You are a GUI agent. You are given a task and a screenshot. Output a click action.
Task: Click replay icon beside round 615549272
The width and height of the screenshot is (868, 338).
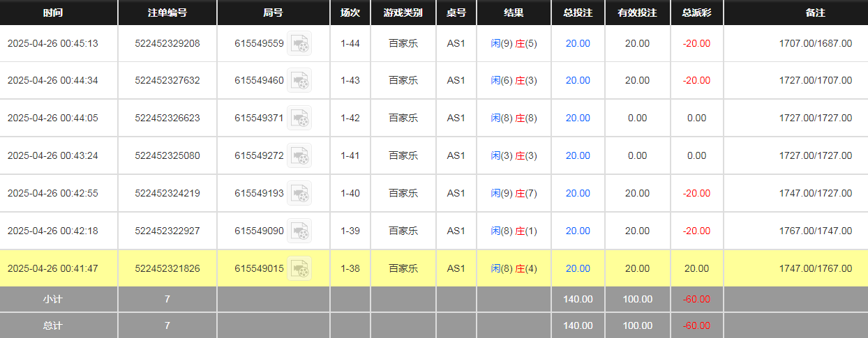(299, 156)
